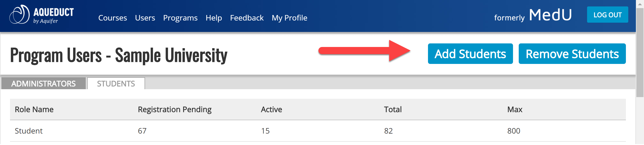Click the Add Students button
644x145 pixels.
coord(470,54)
